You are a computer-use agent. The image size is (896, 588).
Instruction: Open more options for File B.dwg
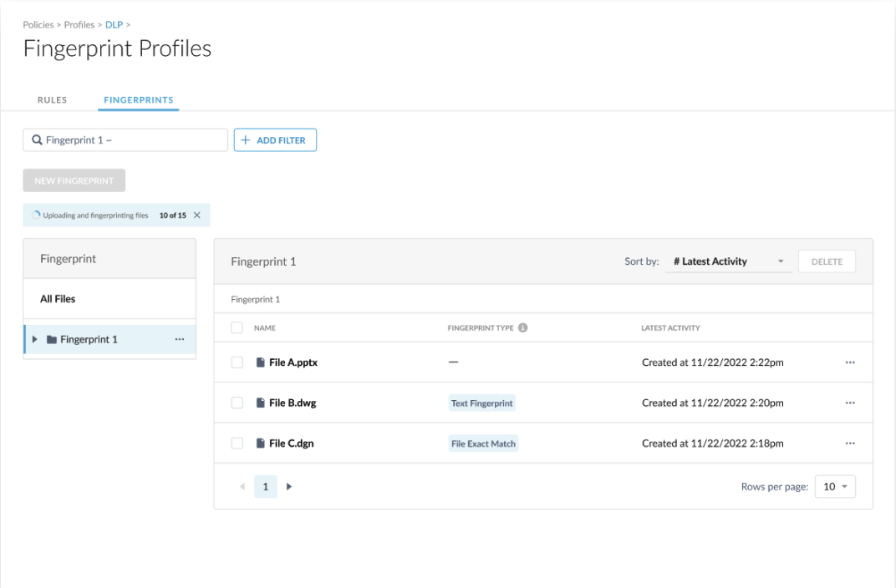(850, 403)
